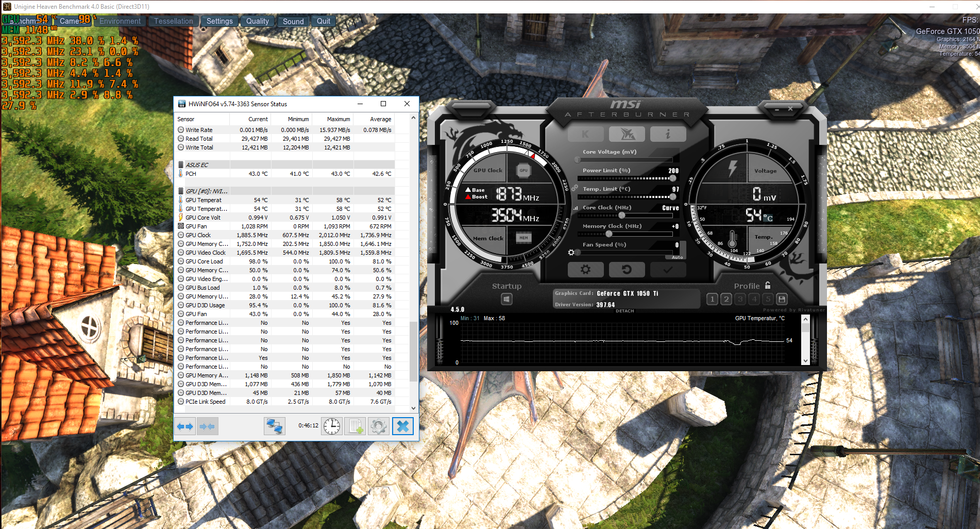Launch Kombustor with the K button
Screen dimensions: 980x529
[x=585, y=135]
